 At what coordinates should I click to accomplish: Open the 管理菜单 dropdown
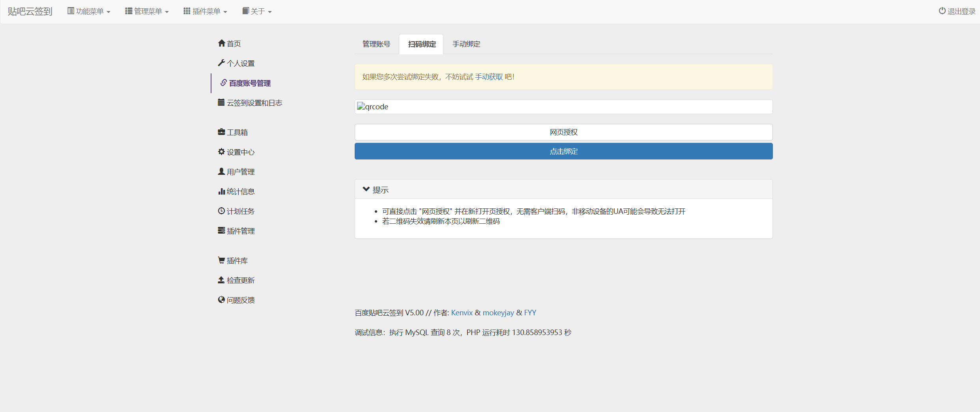pyautogui.click(x=146, y=11)
